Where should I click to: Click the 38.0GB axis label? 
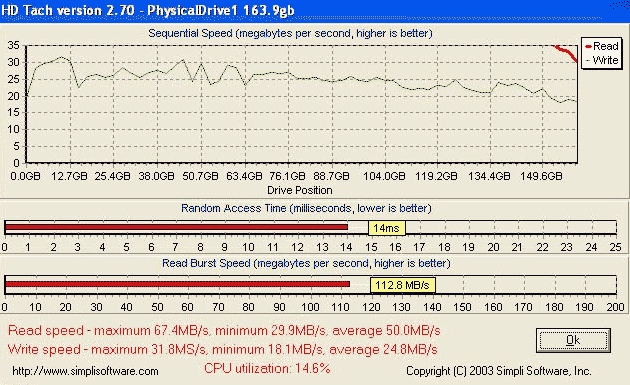click(157, 176)
